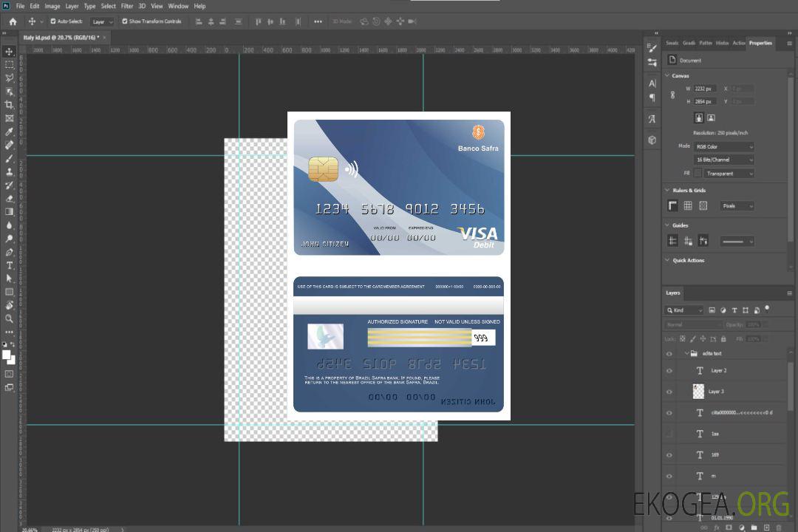Select the Object Selection tool
This screenshot has width=798, height=532.
[9, 92]
